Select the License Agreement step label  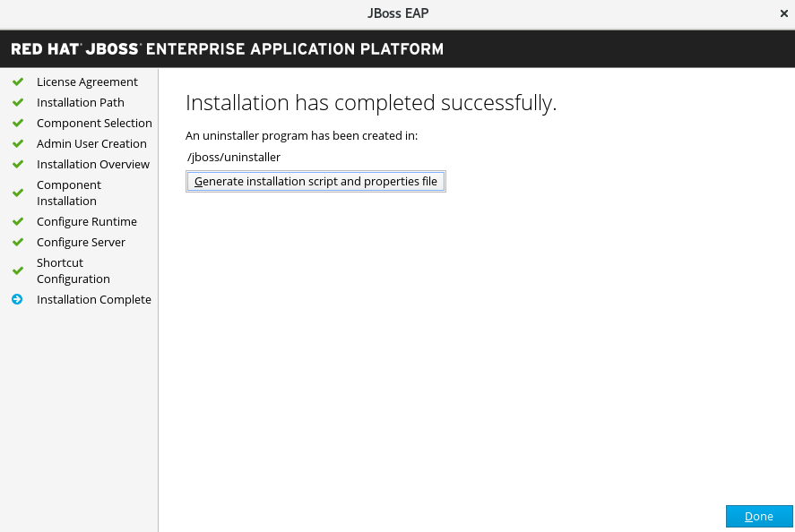(87, 82)
